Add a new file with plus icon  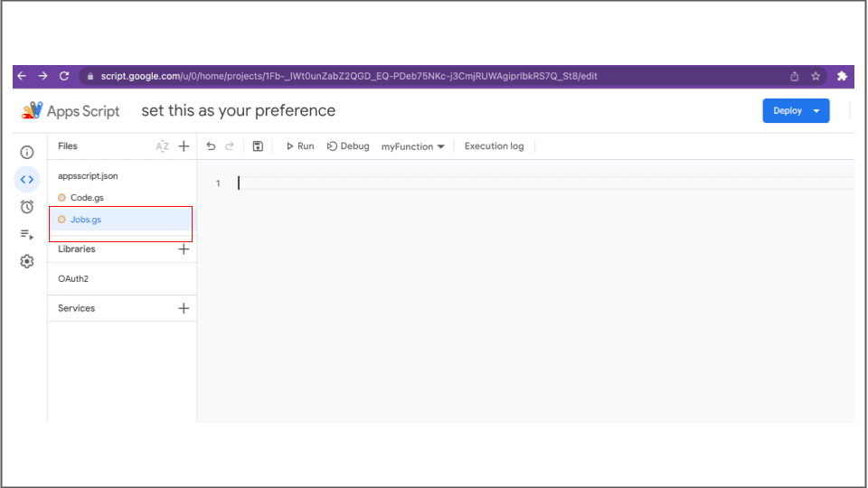click(x=184, y=146)
